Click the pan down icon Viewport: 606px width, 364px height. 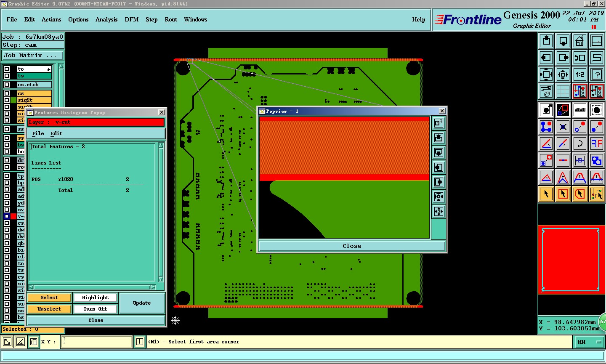[563, 41]
